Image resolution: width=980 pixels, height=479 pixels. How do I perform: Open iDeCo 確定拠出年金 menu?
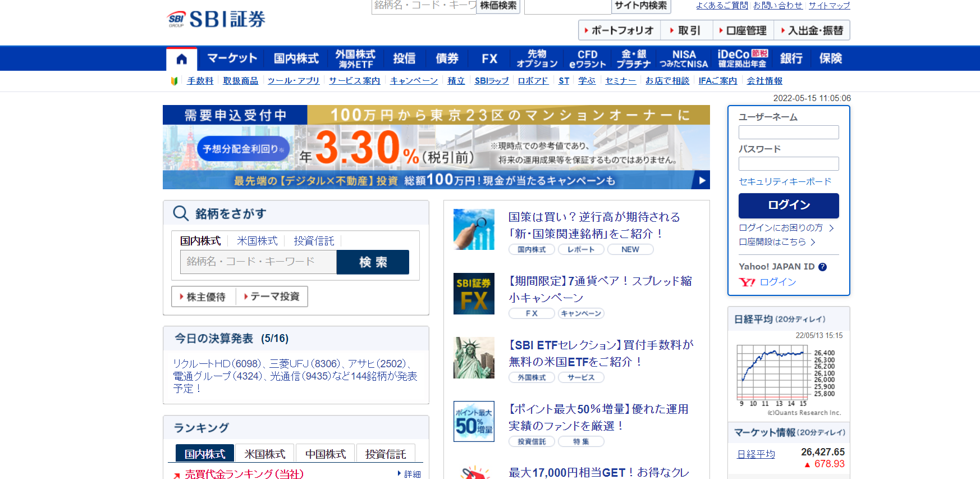(x=743, y=58)
